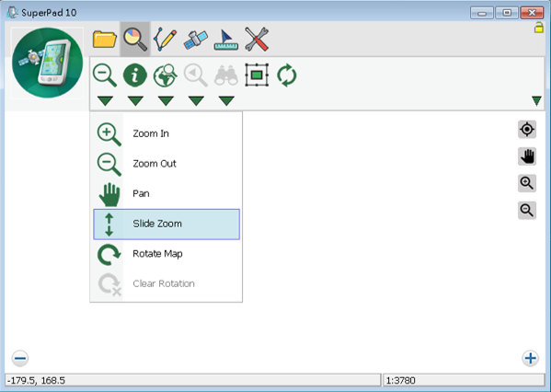Toggle the yellow padlock lock icon
This screenshot has height=392, width=551.
[538, 28]
